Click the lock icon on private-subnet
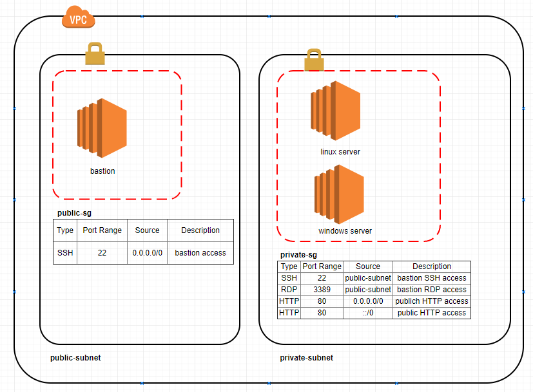533x392 pixels. (x=313, y=60)
